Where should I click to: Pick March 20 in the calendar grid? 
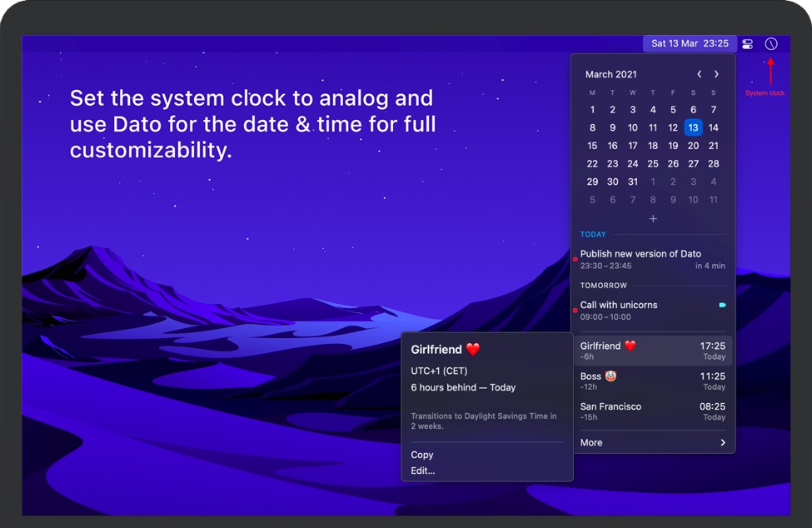click(x=693, y=146)
